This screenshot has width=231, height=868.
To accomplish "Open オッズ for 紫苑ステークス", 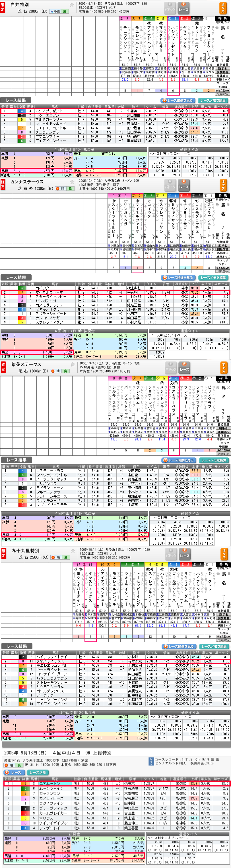I will coord(224,367).
